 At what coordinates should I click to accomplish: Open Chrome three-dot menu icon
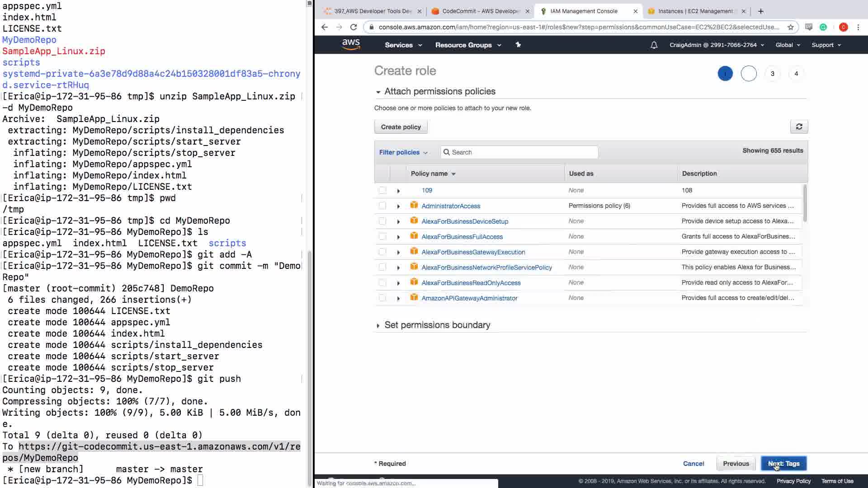(858, 27)
